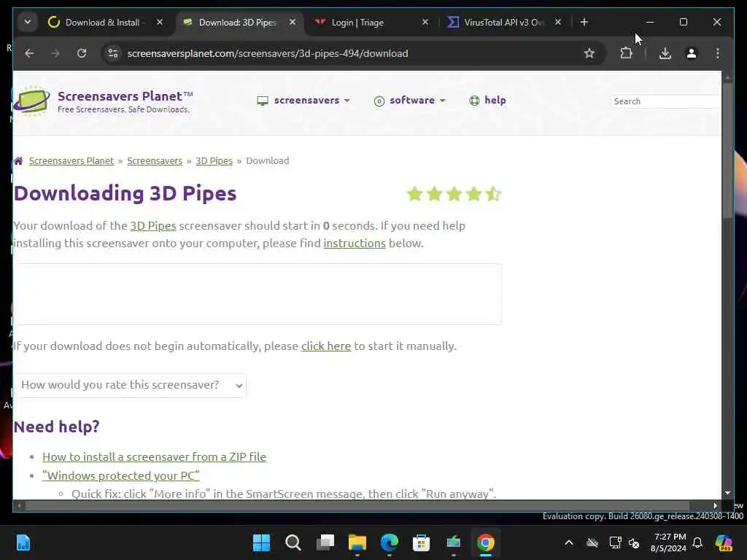The width and height of the screenshot is (747, 560).
Task: Open 'How to install a screensaver from a ZIP file'
Action: click(x=155, y=456)
